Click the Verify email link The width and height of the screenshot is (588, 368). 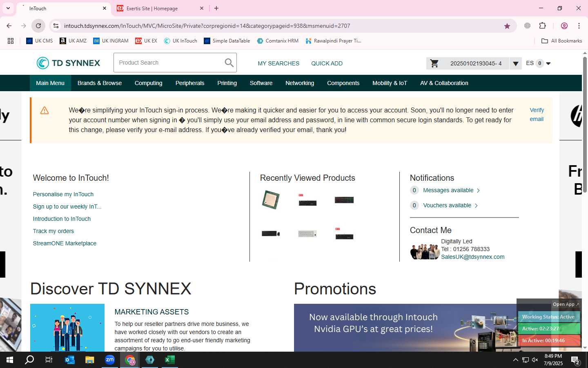click(537, 114)
